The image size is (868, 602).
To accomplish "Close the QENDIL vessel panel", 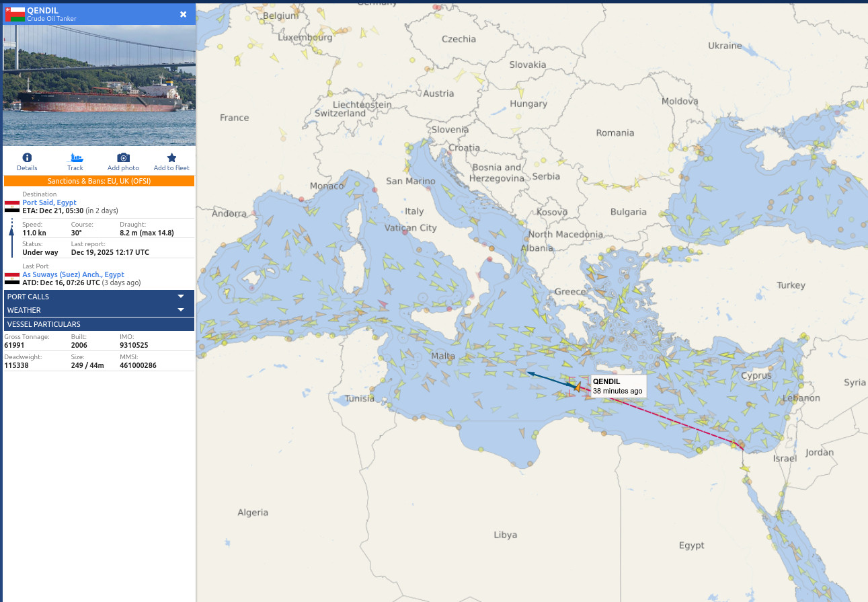I will click(x=184, y=14).
